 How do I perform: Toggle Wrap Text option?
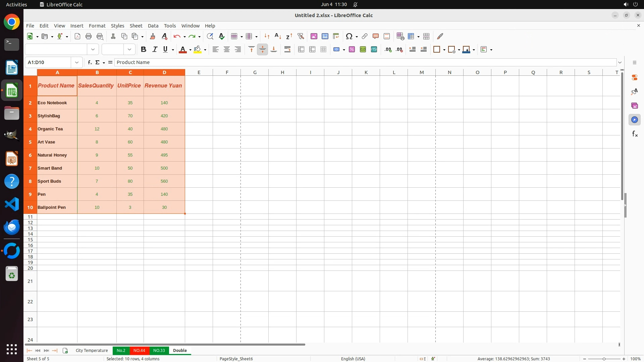(x=287, y=50)
